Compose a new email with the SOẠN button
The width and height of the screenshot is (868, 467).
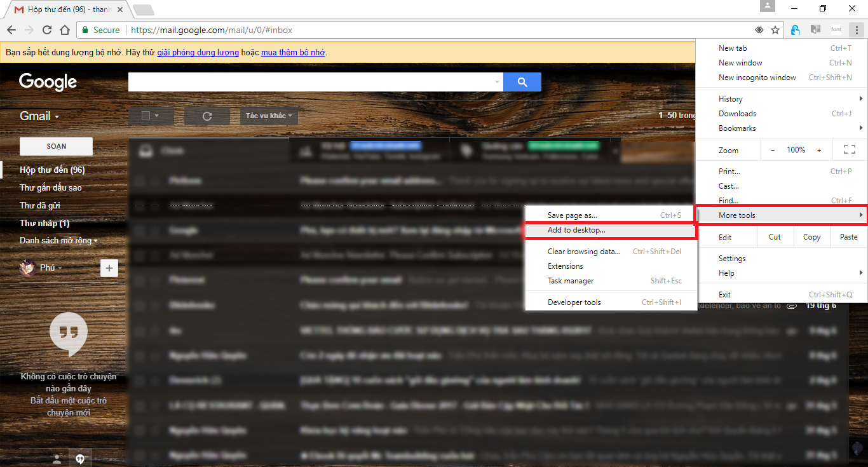[57, 146]
